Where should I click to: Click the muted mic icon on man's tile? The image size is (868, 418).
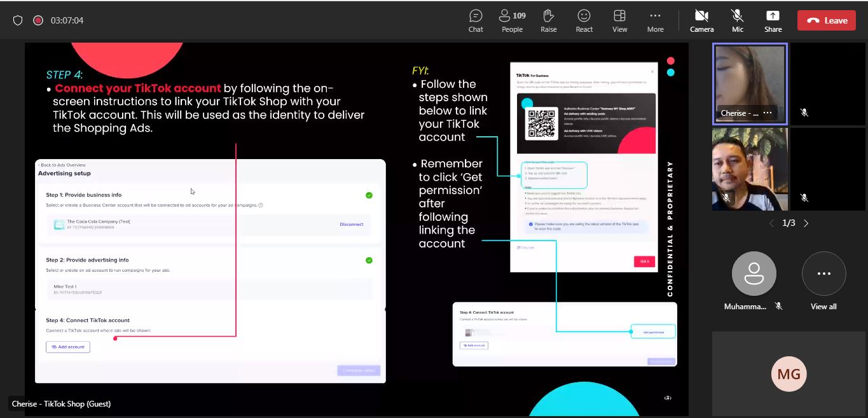[x=726, y=198]
